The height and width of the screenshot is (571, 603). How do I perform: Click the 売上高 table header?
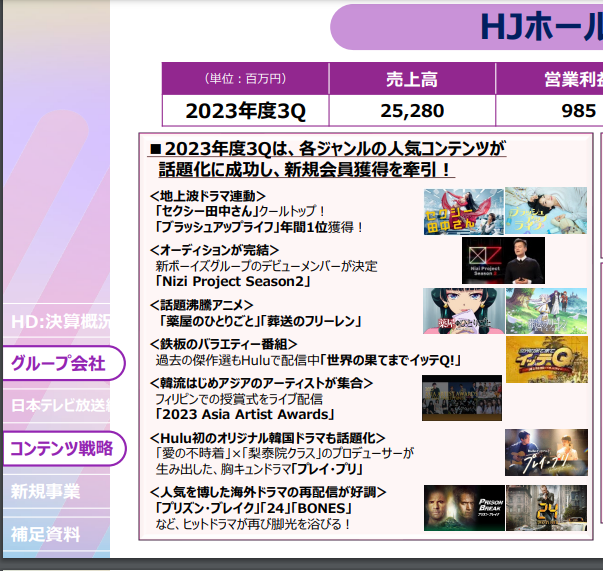412,79
